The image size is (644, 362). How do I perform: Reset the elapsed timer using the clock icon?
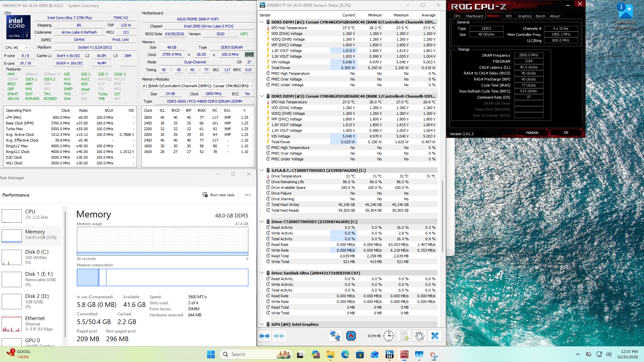click(x=389, y=336)
